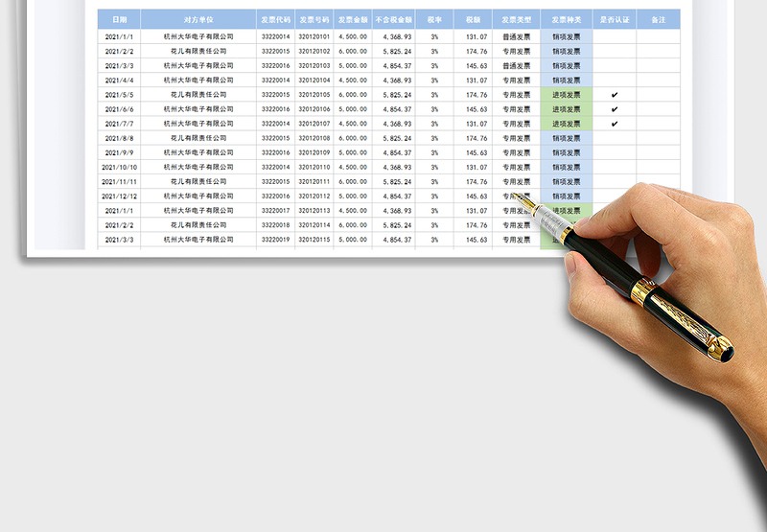Viewport: 767px width, 532px height.
Task: Select the date cell 2021/10/10
Action: pyautogui.click(x=119, y=167)
